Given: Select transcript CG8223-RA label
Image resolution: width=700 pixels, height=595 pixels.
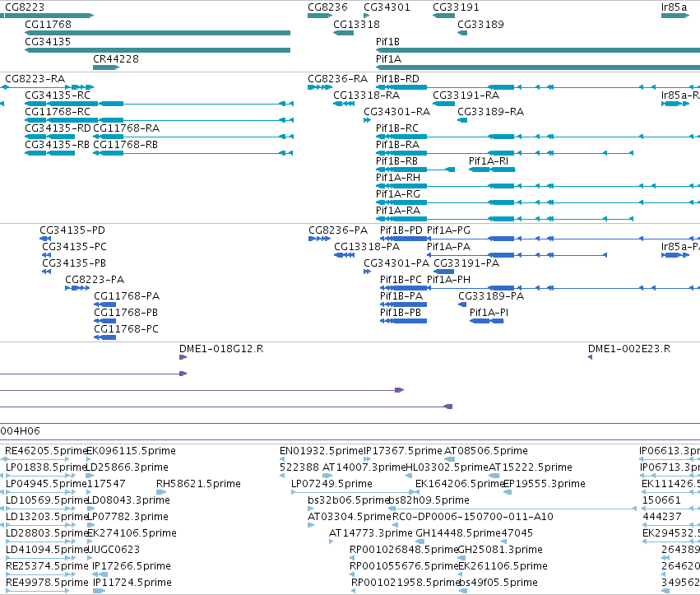Looking at the screenshot, I should [x=35, y=79].
